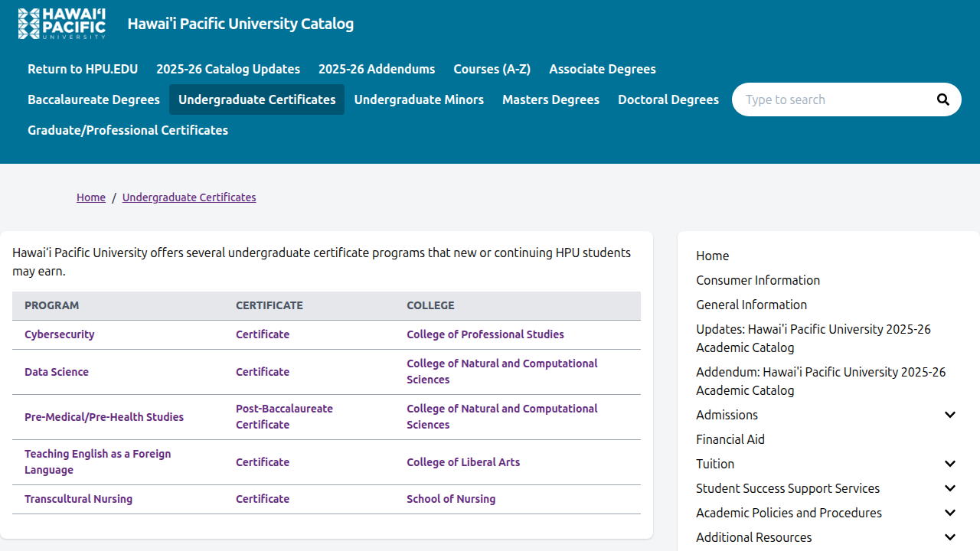Open Associate Degrees menu item

point(603,69)
